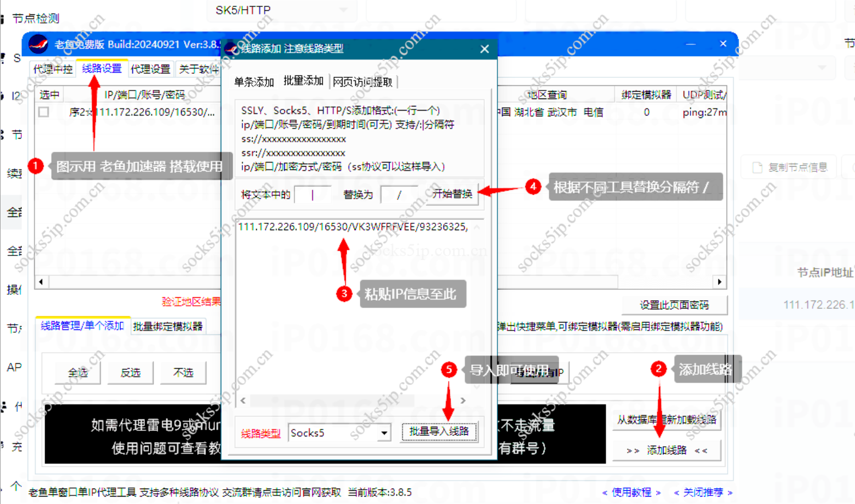Image resolution: width=855 pixels, height=504 pixels.
Task: Click the copy icon beside 复制节点信息
Action: [x=757, y=167]
